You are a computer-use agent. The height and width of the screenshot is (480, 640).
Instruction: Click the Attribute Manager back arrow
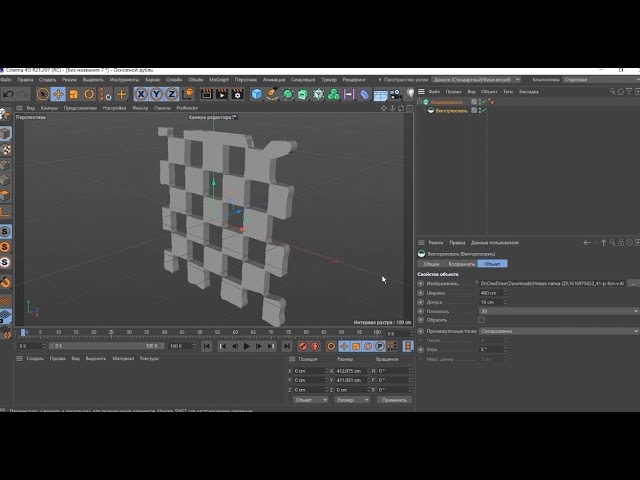pos(587,243)
